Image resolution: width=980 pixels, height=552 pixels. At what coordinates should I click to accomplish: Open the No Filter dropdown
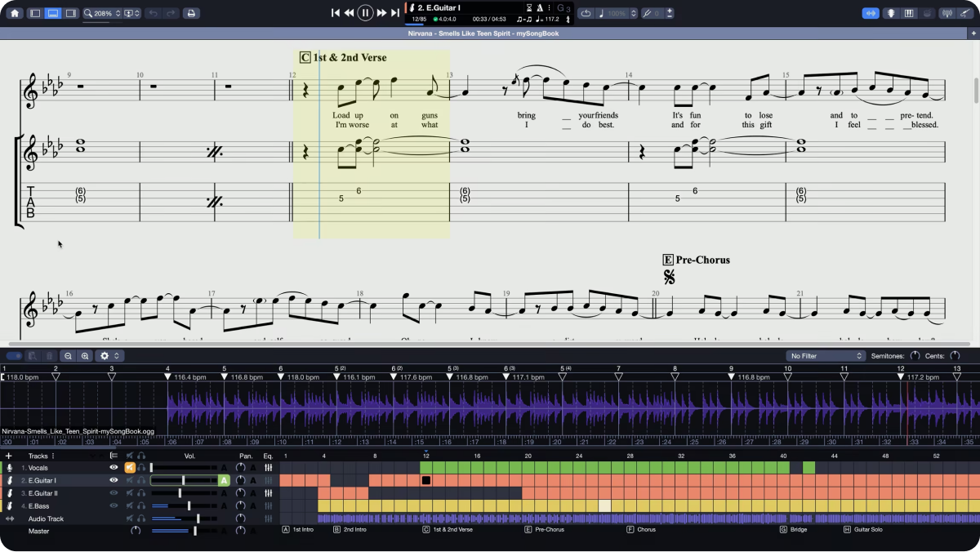[x=826, y=356]
